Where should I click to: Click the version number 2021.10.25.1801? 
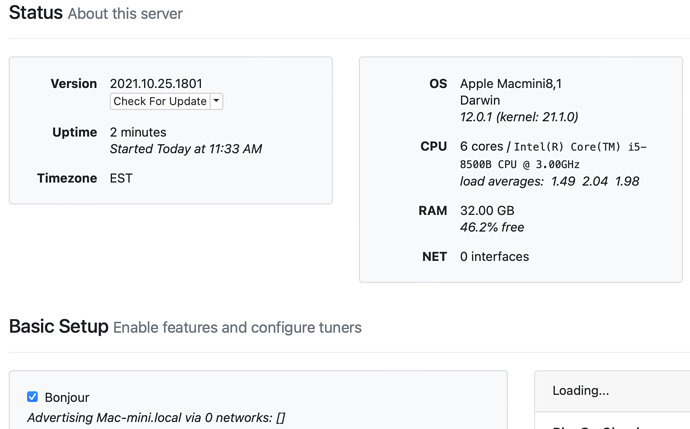156,84
